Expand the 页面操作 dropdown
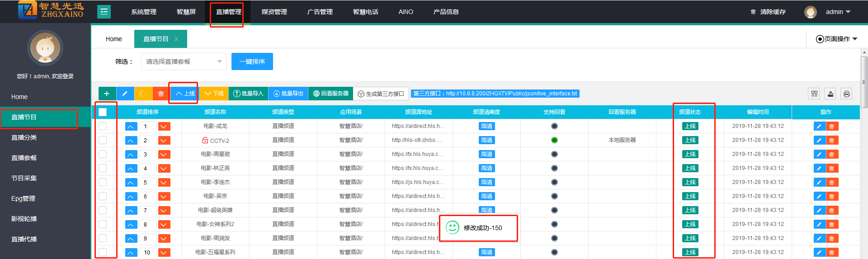 [x=836, y=39]
